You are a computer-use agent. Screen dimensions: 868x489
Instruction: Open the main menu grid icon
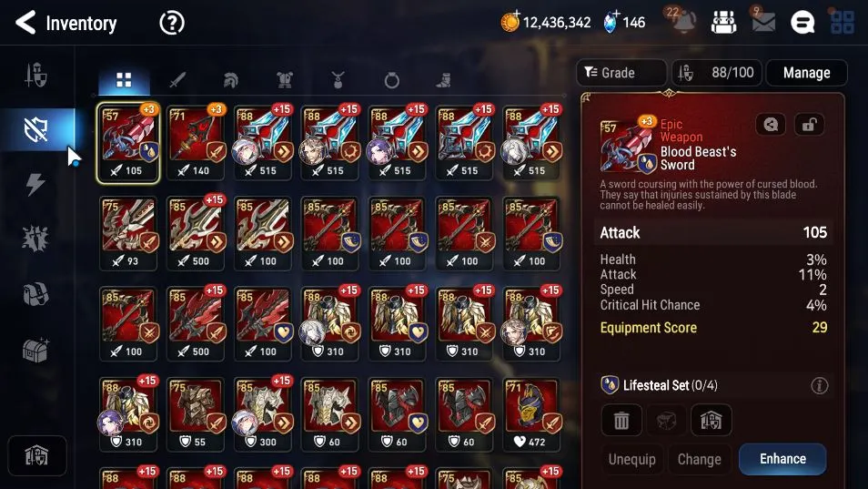842,23
